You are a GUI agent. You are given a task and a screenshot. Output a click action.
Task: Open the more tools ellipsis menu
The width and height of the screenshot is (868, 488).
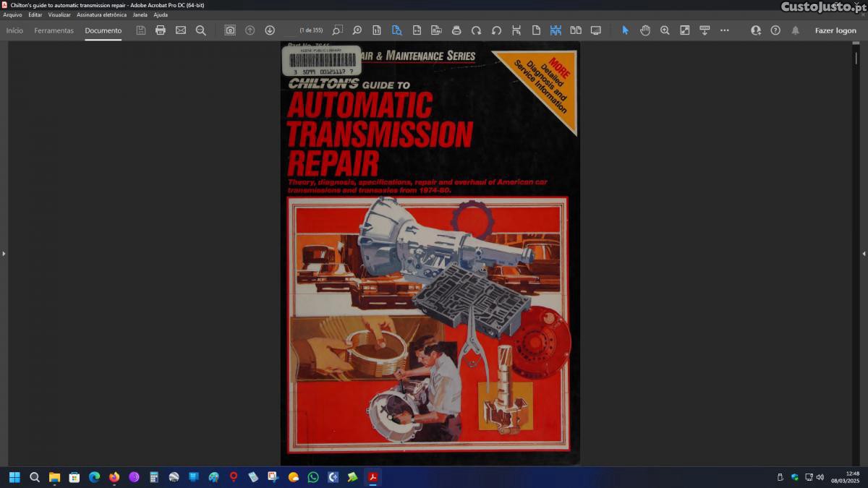coord(725,30)
